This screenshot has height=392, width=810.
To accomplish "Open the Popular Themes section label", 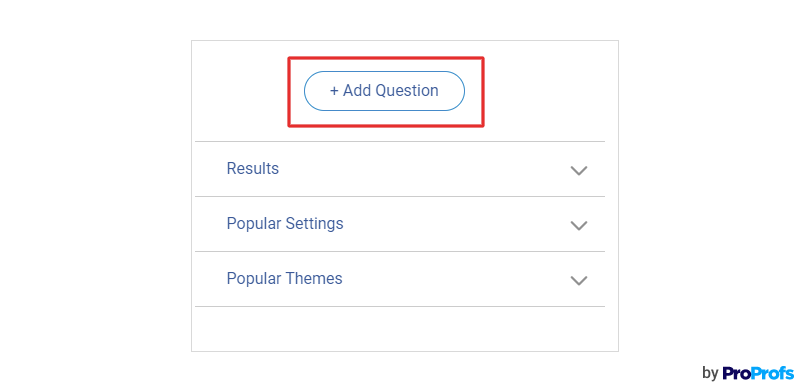I will click(285, 278).
